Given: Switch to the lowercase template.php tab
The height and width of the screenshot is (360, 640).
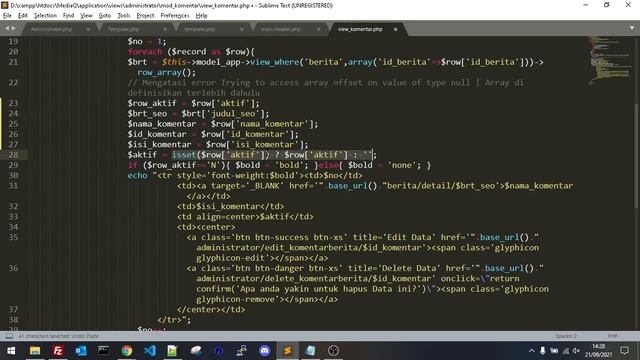Looking at the screenshot, I should coord(200,29).
